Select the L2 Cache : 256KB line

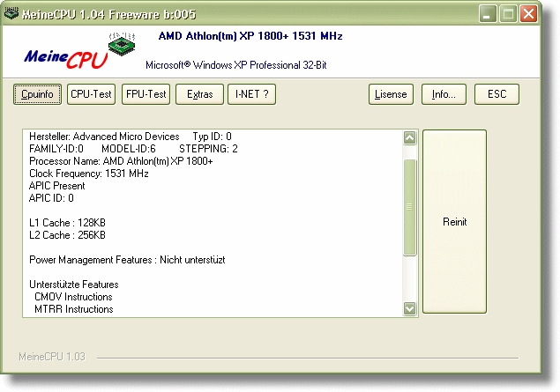tap(67, 235)
